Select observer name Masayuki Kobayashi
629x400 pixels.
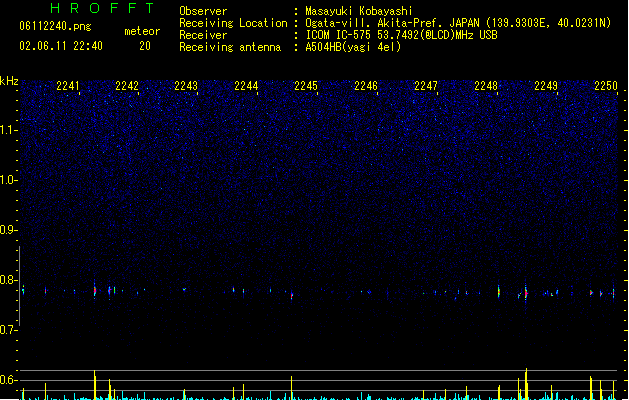coord(359,11)
